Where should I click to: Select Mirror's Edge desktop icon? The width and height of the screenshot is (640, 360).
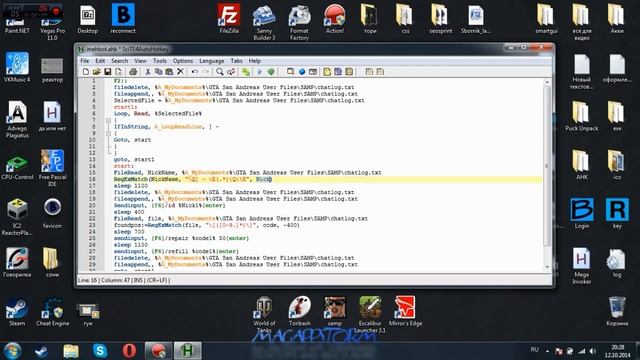(405, 312)
